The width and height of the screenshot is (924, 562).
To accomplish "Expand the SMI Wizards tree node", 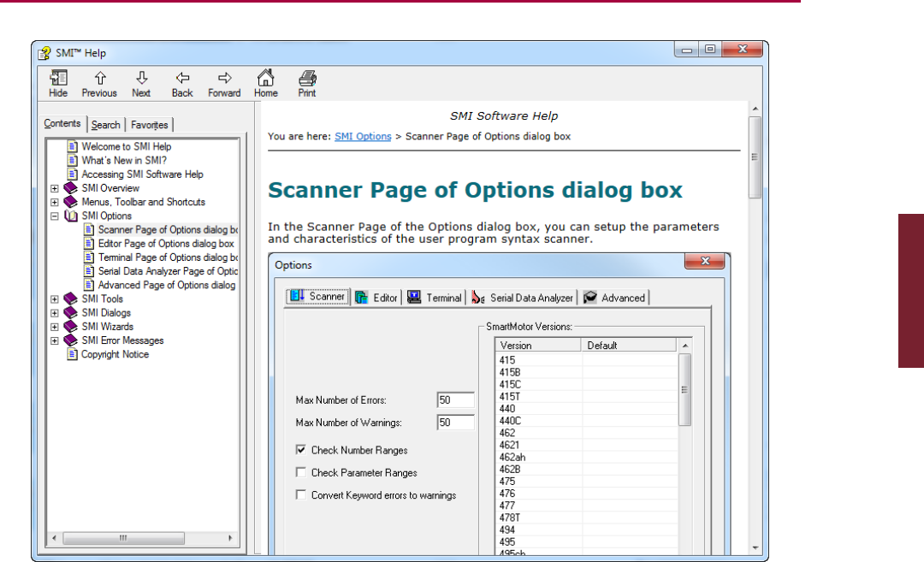I will pos(55,327).
